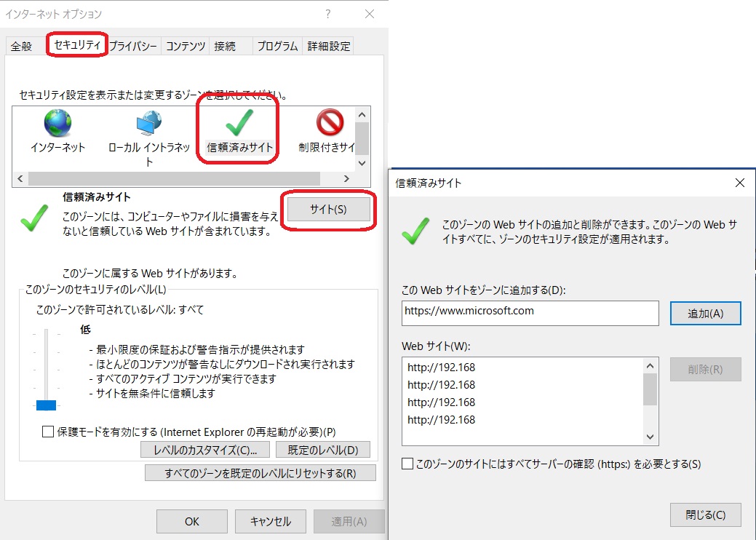Click the 追加(A) button
The width and height of the screenshot is (756, 540).
click(705, 313)
